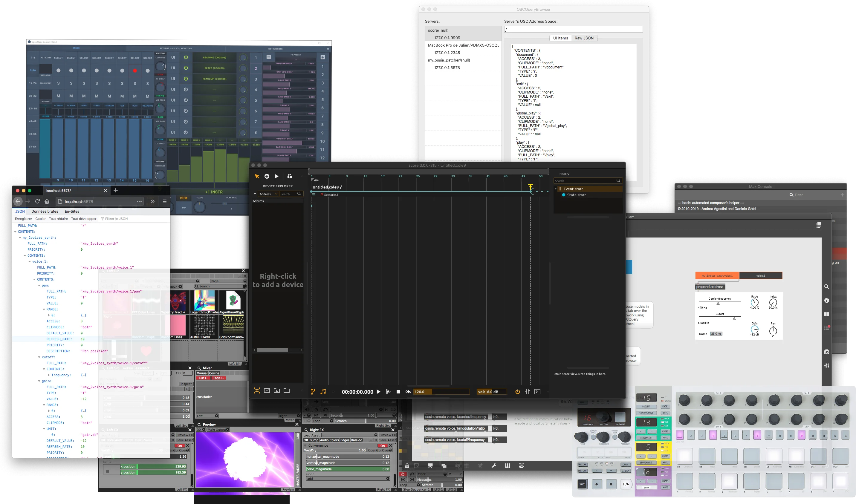856x504 pixels.
Task: Expand the frequency JSON node under cutoff
Action: pos(49,375)
